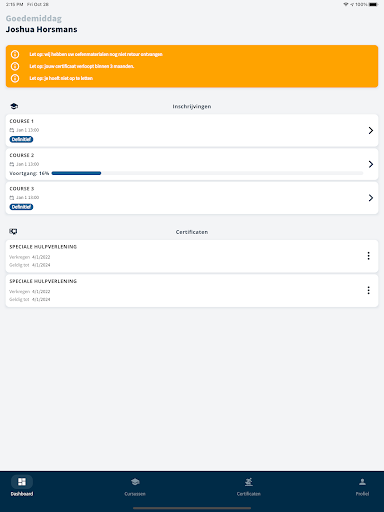Click the Joshua Horsmans name heading
The height and width of the screenshot is (512, 384).
coord(41,29)
